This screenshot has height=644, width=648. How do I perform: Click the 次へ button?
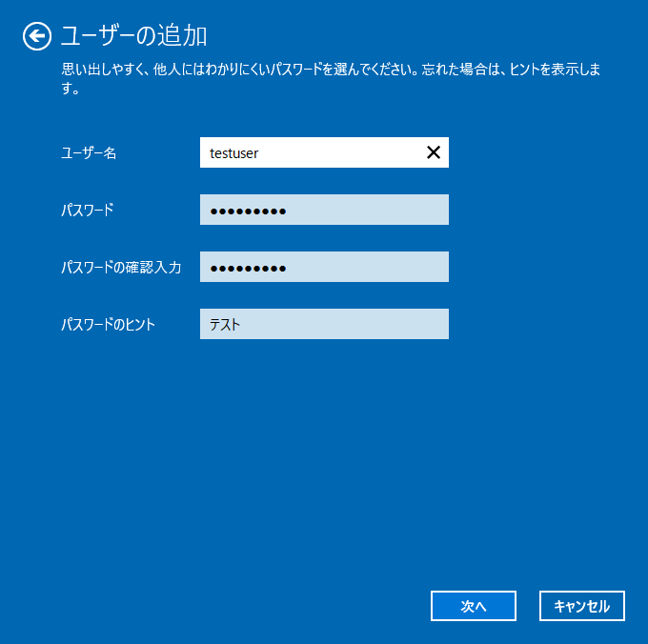tap(474, 606)
